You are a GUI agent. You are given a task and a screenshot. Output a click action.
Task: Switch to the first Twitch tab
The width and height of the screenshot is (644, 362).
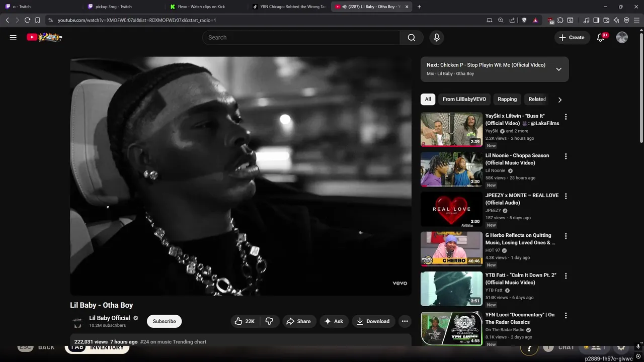(x=40, y=7)
